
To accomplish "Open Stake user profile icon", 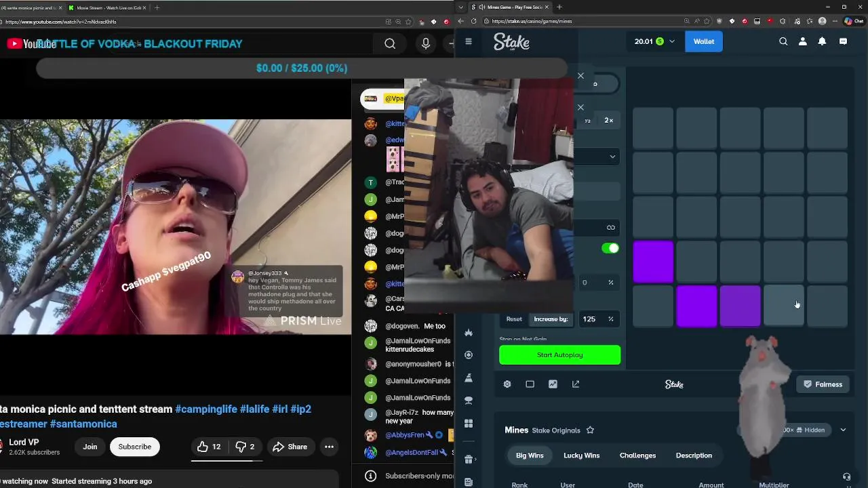I will coord(803,41).
